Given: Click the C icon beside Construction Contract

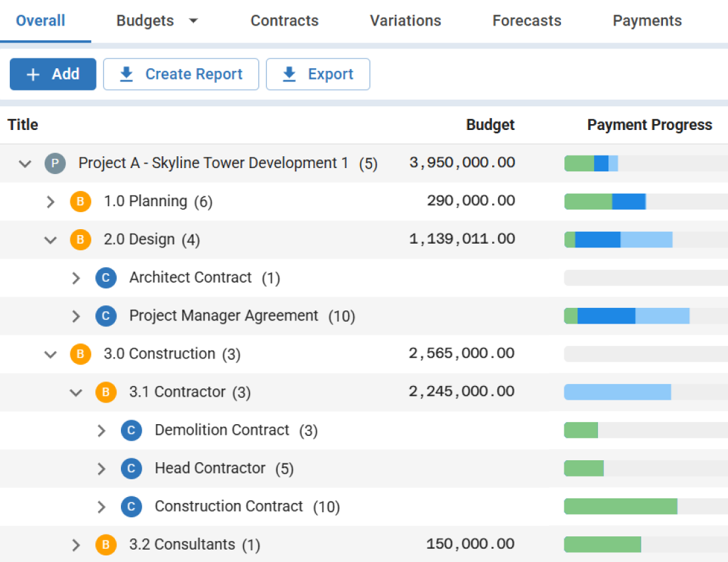Looking at the screenshot, I should pyautogui.click(x=131, y=506).
